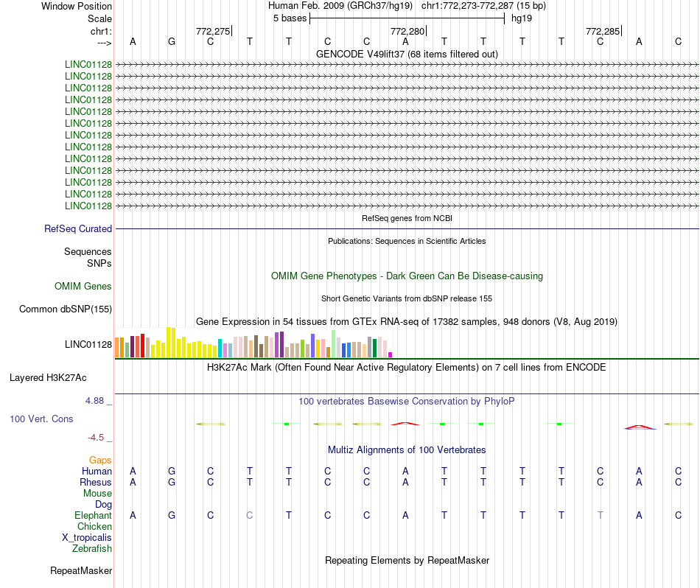Click the Rhesus species label

click(x=96, y=482)
